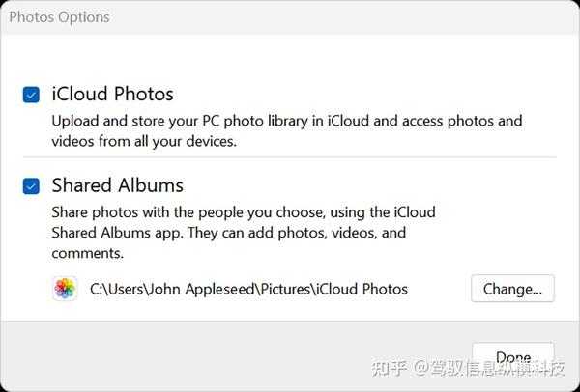Click the iCloud Photos heading label
Viewport: 580px width, 392px height.
tap(112, 94)
